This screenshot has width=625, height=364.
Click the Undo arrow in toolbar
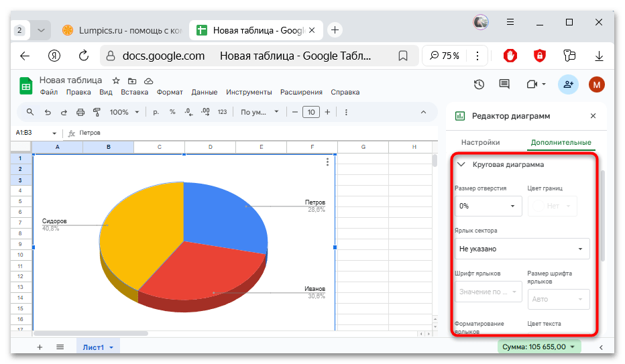point(48,112)
